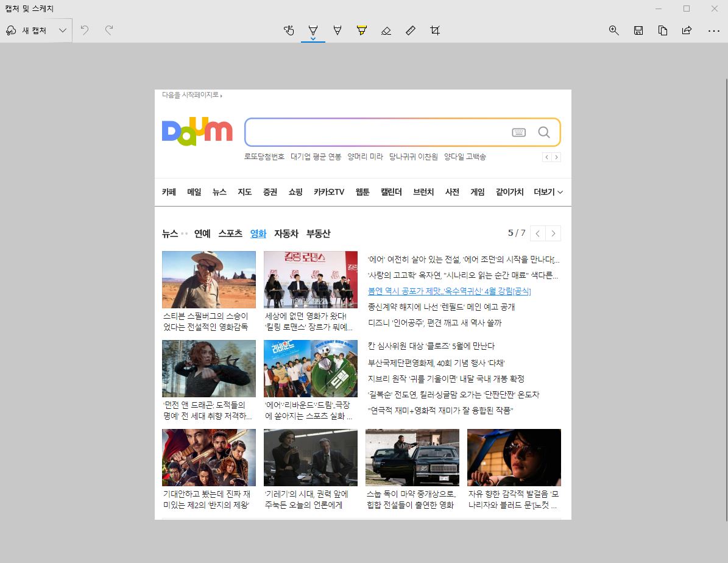Select the pencil tool
The width and height of the screenshot is (728, 563).
(x=337, y=30)
